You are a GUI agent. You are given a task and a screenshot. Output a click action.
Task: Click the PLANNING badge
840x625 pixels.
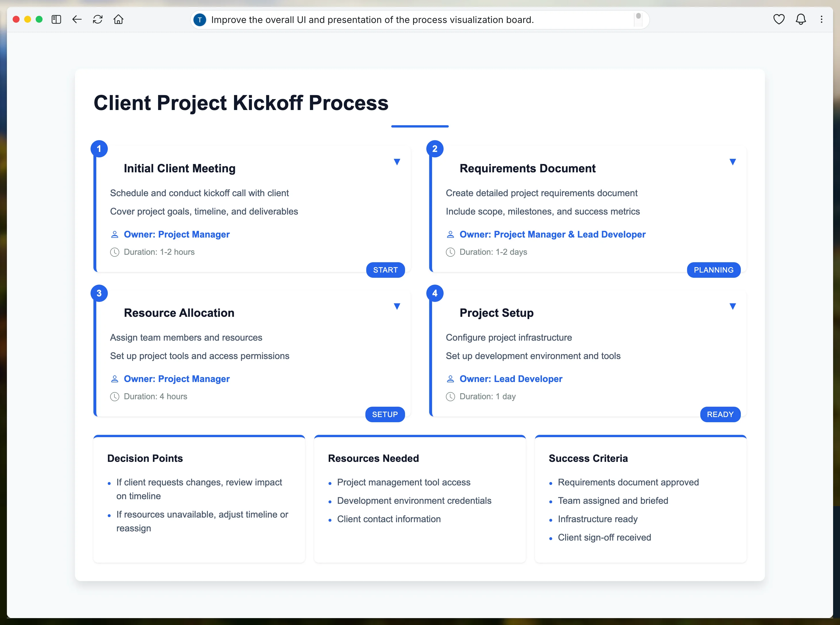coord(713,270)
